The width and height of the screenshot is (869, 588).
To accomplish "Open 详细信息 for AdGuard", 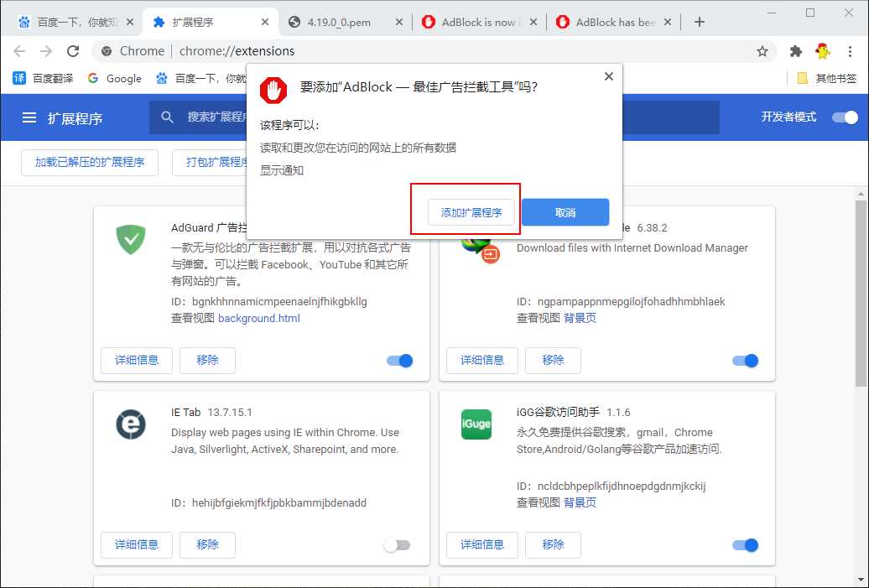I will click(137, 360).
